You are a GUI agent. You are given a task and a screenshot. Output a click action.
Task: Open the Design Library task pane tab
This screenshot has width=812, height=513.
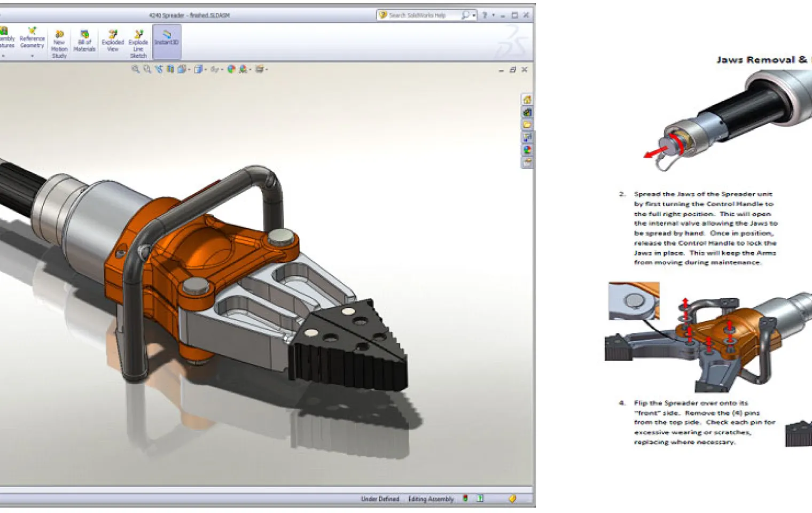(527, 112)
